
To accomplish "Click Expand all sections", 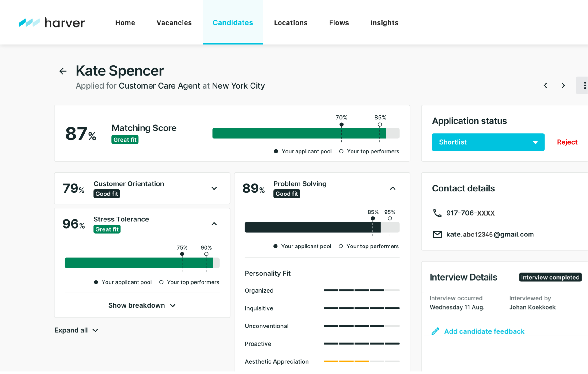I will click(76, 330).
